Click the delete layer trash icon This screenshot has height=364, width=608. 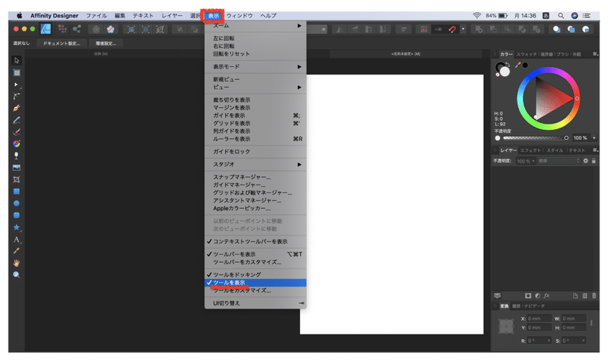[x=594, y=296]
